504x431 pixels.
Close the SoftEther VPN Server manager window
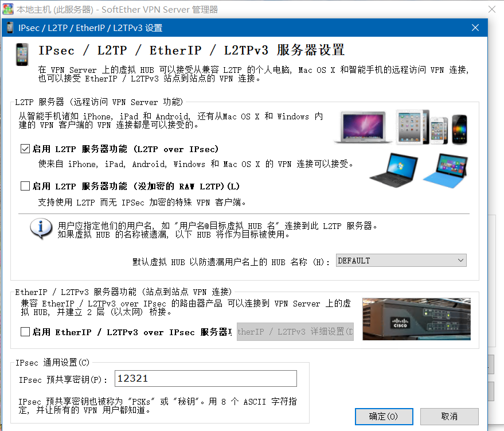(x=492, y=9)
